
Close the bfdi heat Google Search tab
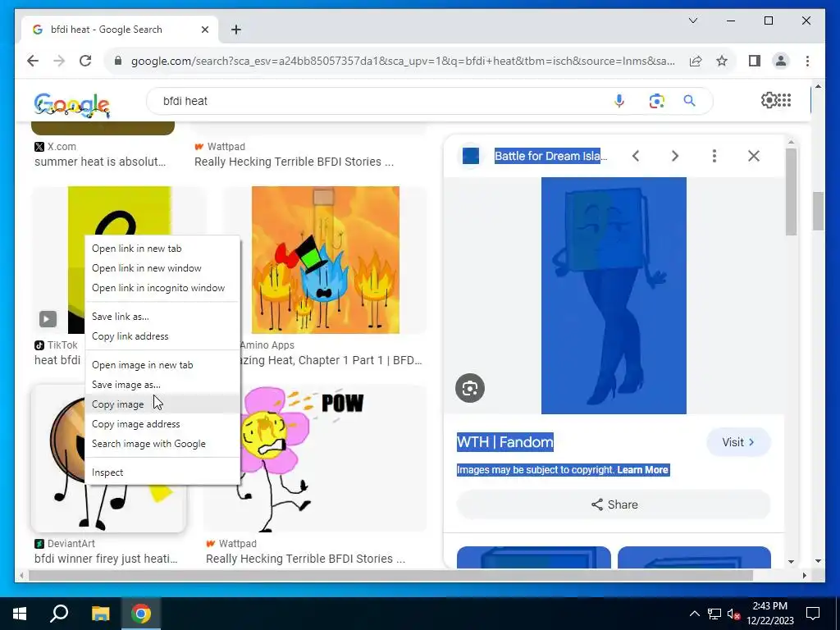[x=204, y=30]
